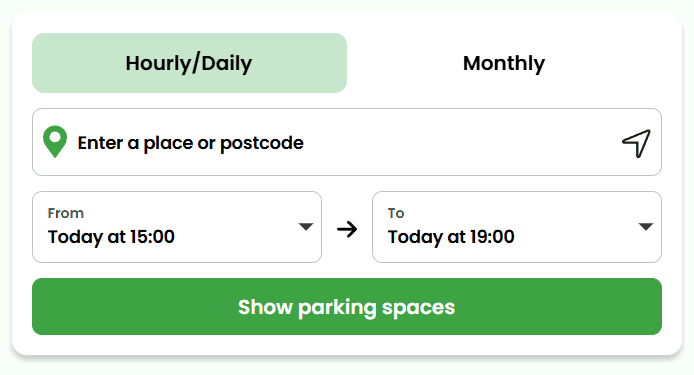
Task: Select the 'Monthly' label text
Action: tap(504, 63)
